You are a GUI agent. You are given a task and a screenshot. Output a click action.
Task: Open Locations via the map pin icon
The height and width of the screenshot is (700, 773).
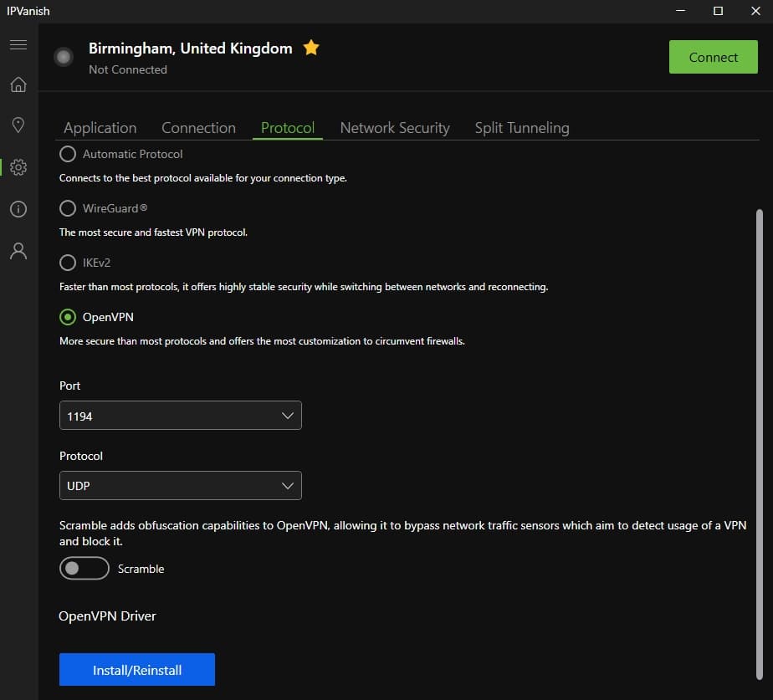point(18,125)
